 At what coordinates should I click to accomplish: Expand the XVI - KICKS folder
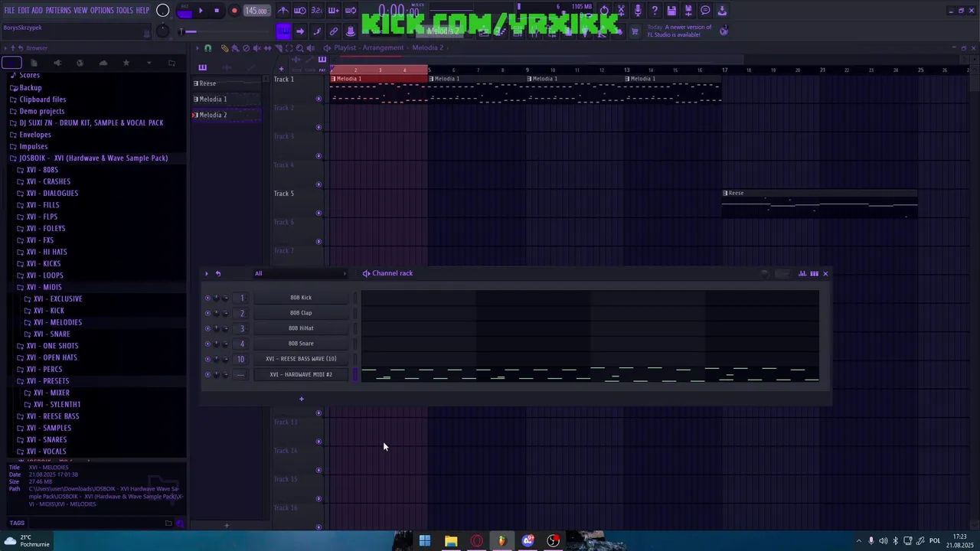(43, 263)
